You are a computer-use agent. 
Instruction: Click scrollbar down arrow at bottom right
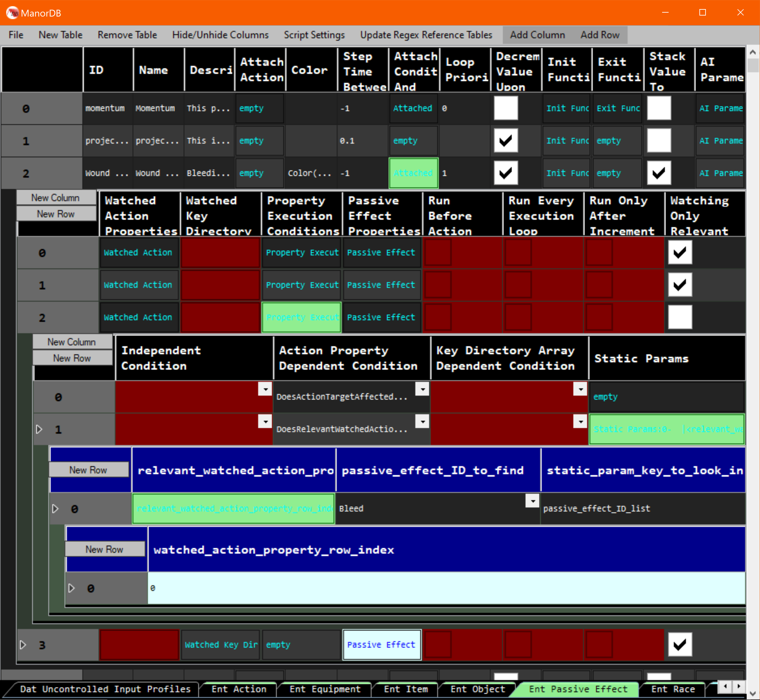[753, 693]
